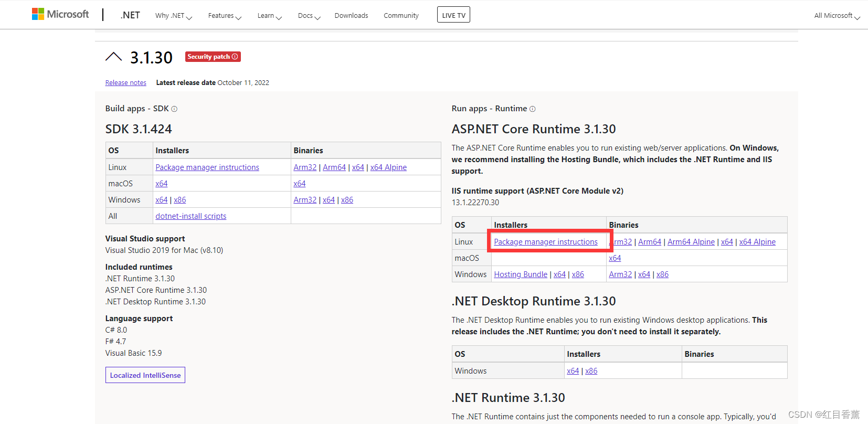Download SDK macOS x64 installer
The height and width of the screenshot is (424, 868).
[162, 184]
